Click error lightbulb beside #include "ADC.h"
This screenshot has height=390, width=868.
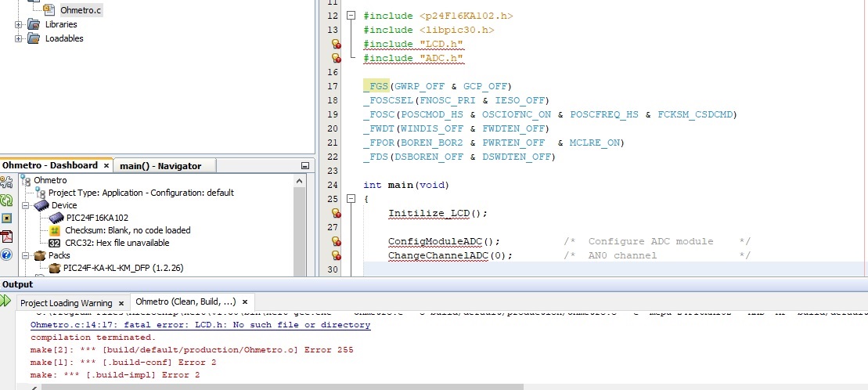point(336,58)
